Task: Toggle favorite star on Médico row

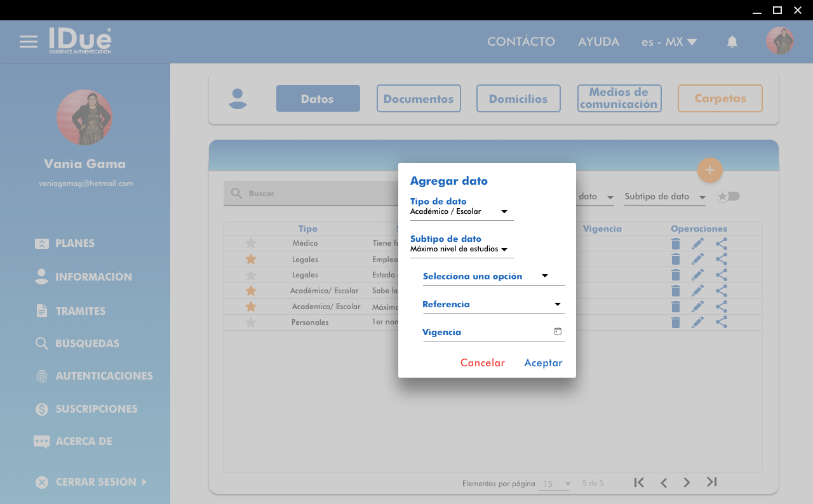Action: pos(251,243)
